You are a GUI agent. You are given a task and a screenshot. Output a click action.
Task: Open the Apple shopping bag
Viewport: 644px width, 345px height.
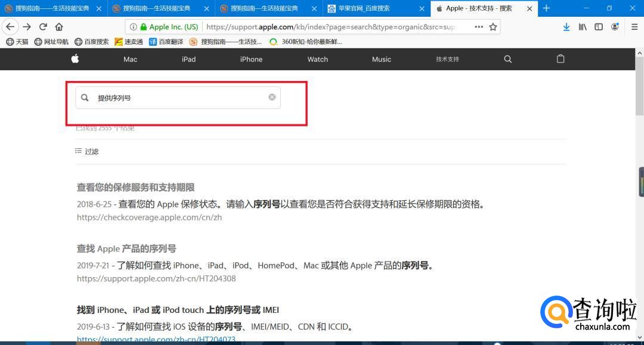click(x=560, y=58)
